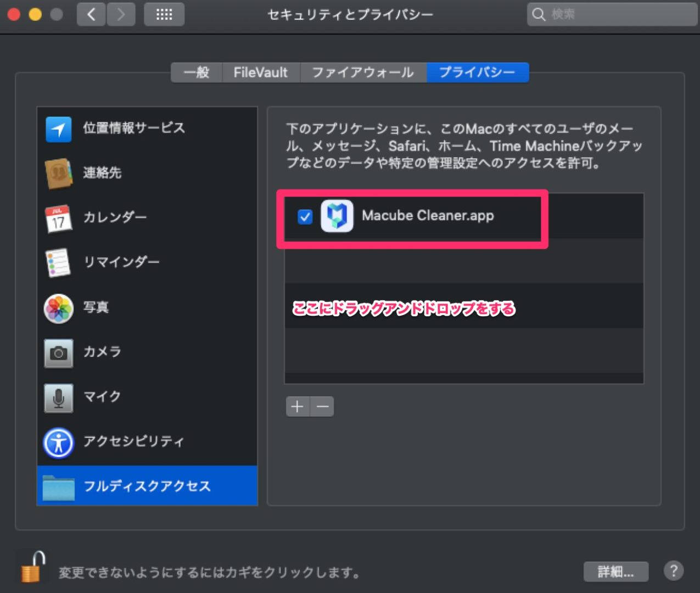Open the Accessibility icon category
This screenshot has height=593, width=700.
pyautogui.click(x=58, y=442)
